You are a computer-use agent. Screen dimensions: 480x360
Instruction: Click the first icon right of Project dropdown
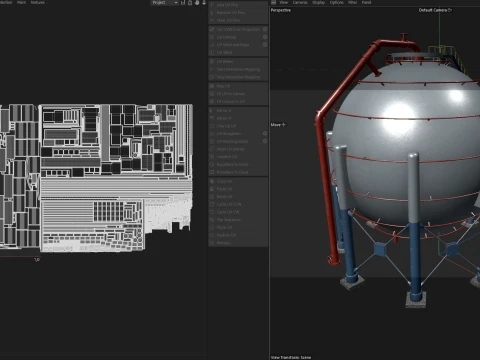pos(183,3)
